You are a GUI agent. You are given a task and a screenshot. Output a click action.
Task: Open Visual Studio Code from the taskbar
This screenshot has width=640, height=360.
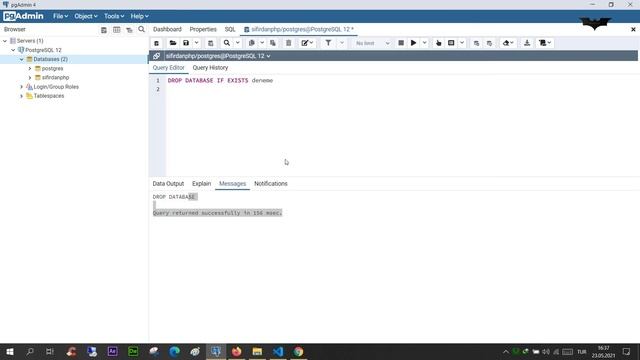click(278, 351)
